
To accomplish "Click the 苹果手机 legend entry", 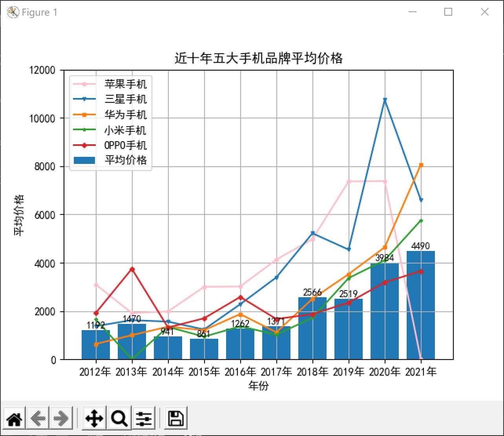I will (x=110, y=84).
